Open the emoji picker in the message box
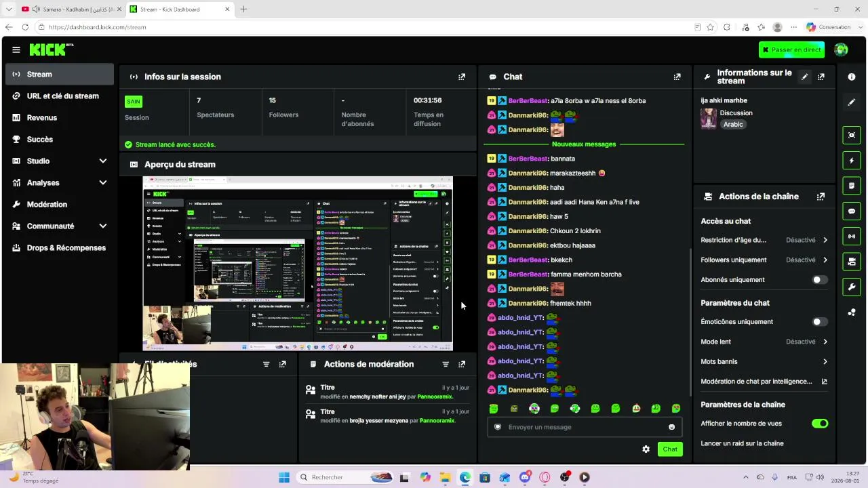Viewport: 868px width, 488px height. point(671,427)
